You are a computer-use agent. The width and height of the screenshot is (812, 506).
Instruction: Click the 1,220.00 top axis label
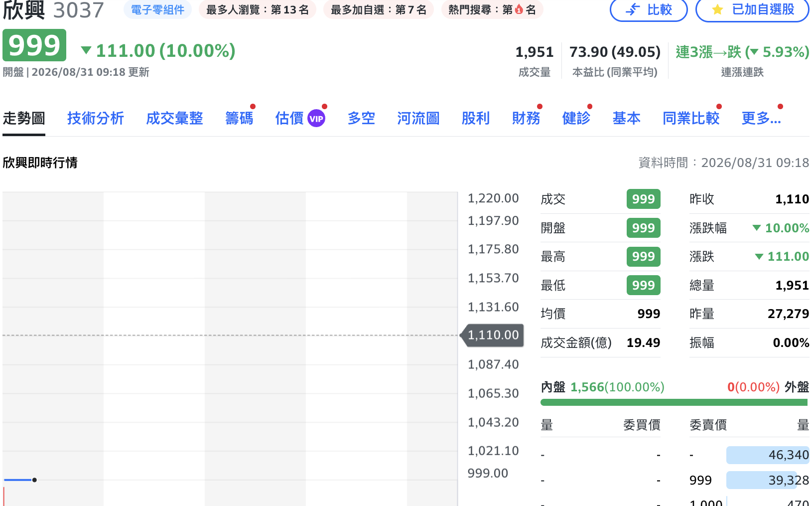coord(493,198)
